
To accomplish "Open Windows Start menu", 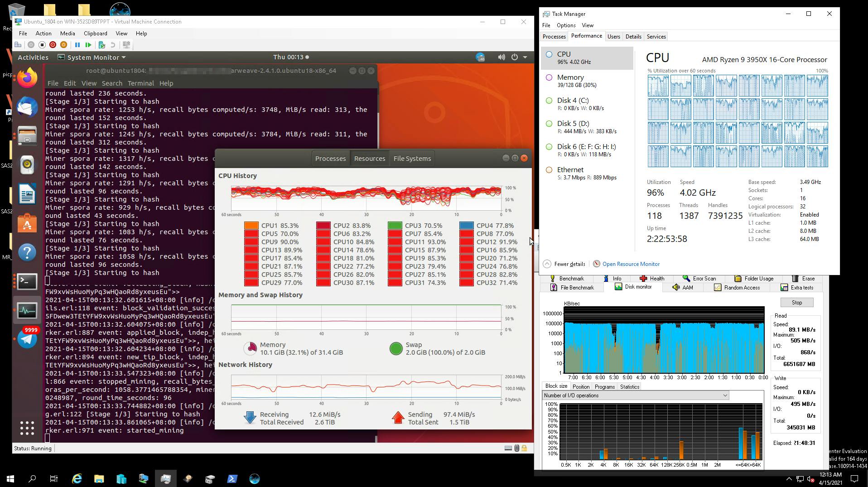I will 10,479.
